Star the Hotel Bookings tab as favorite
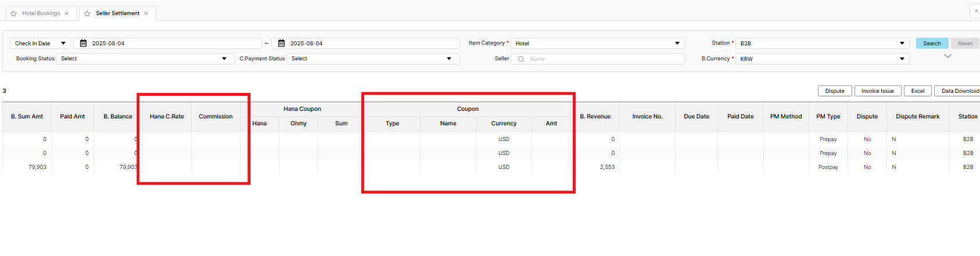 click(13, 13)
